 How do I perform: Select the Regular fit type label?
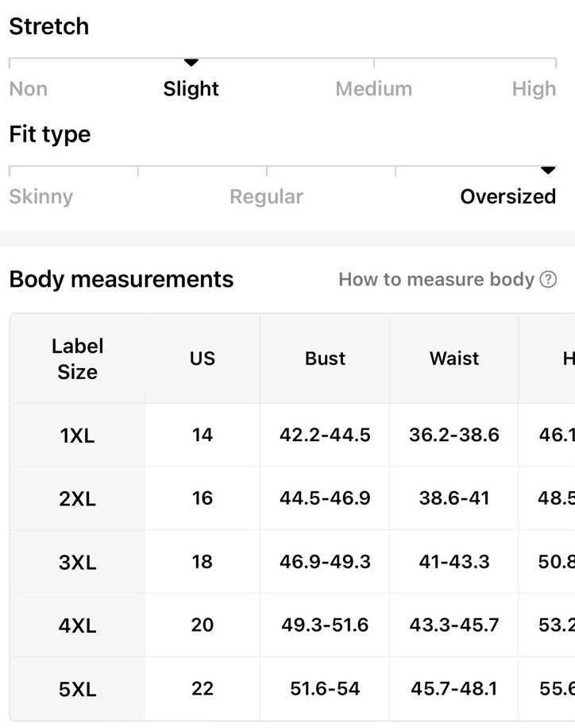point(266,197)
